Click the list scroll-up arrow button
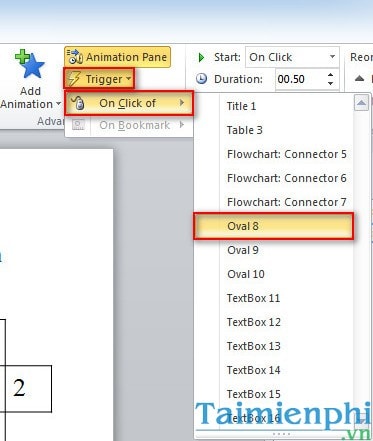373x441 pixels. tap(361, 103)
